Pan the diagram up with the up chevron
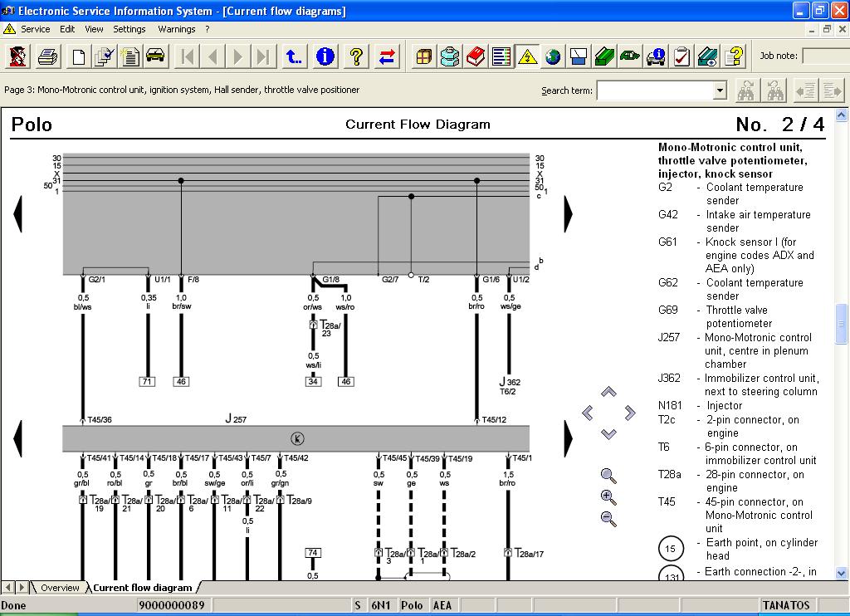850x616 pixels. point(608,392)
